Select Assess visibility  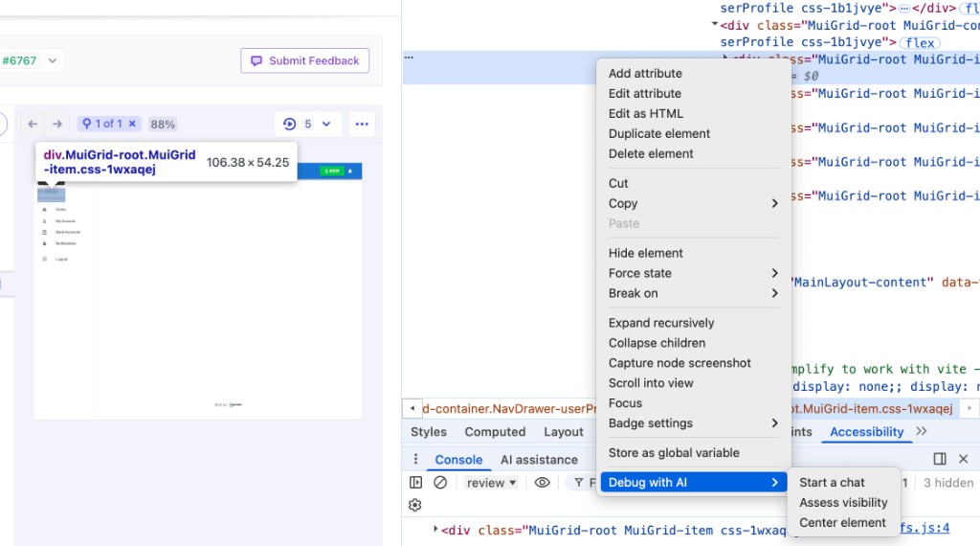tap(843, 502)
